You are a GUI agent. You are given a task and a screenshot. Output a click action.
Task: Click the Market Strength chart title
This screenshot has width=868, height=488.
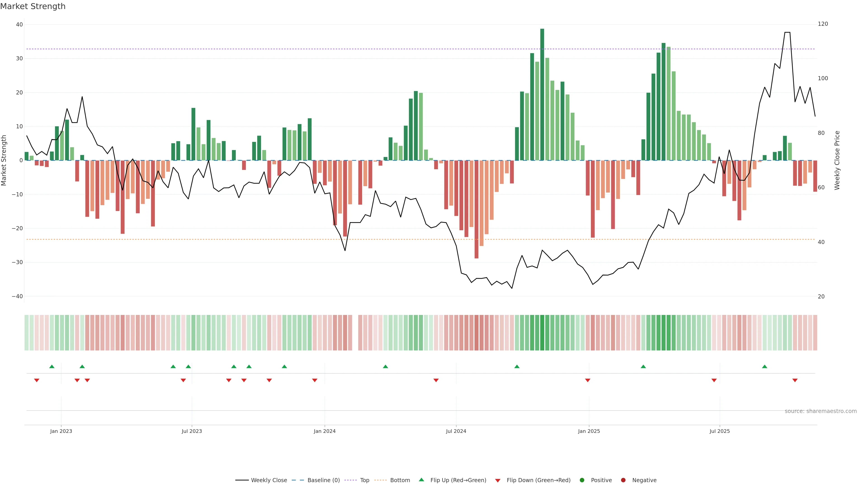coord(33,6)
